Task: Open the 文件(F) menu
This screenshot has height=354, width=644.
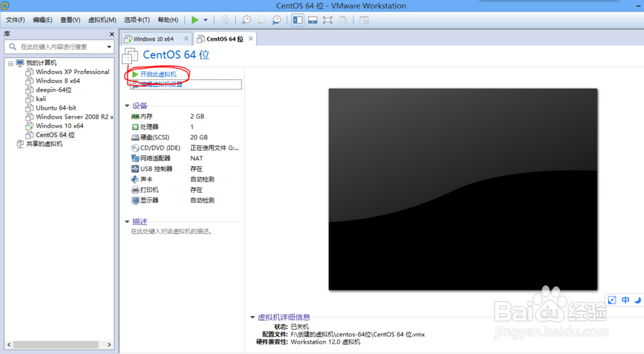Action: pyautogui.click(x=15, y=20)
